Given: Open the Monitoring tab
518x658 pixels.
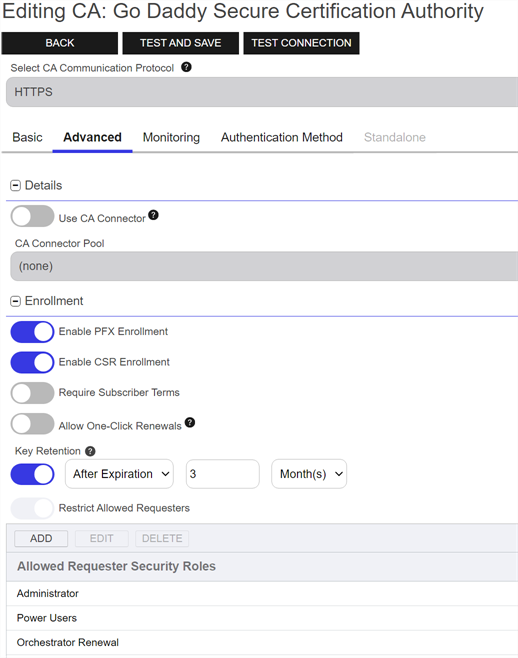Looking at the screenshot, I should 171,137.
